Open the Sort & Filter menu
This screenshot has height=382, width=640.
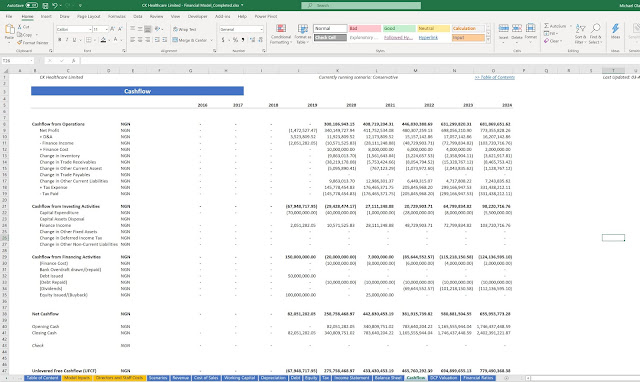click(580, 34)
